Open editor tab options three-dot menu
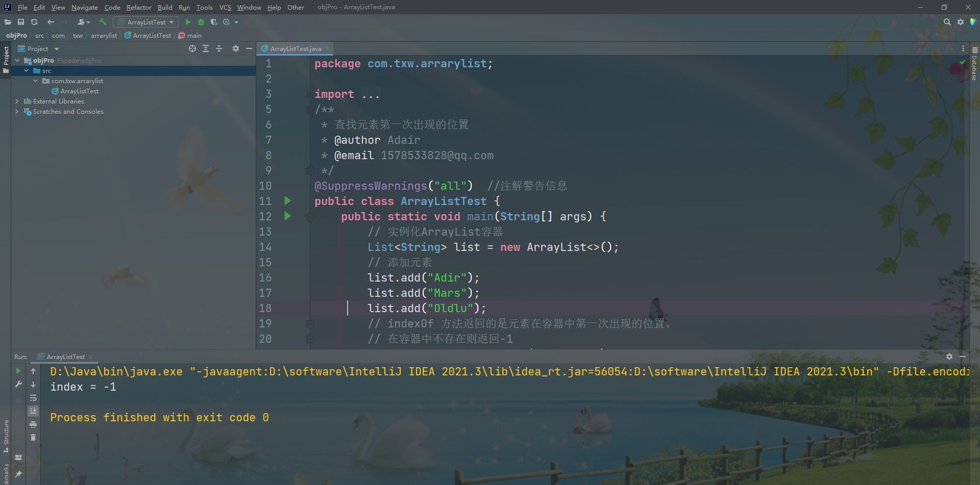This screenshot has height=485, width=980. pos(963,48)
